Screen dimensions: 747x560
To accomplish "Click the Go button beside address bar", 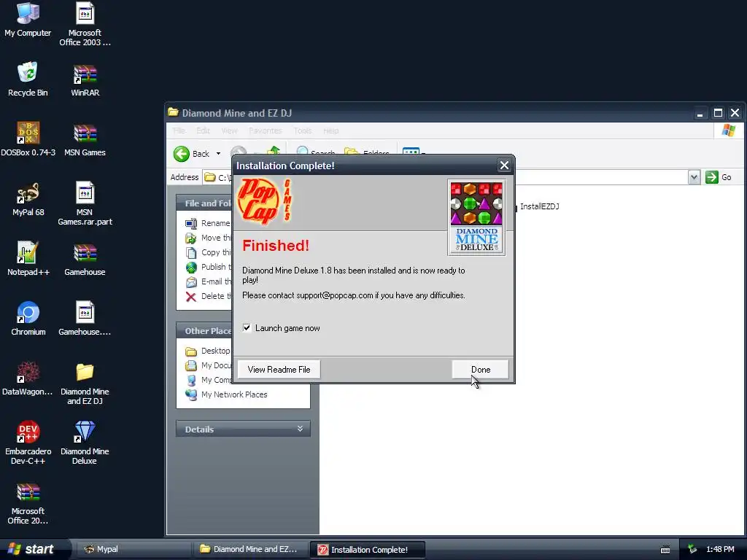I will (719, 177).
